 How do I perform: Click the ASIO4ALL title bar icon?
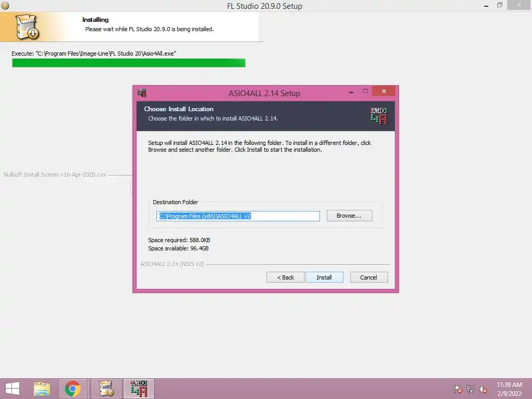tap(142, 92)
